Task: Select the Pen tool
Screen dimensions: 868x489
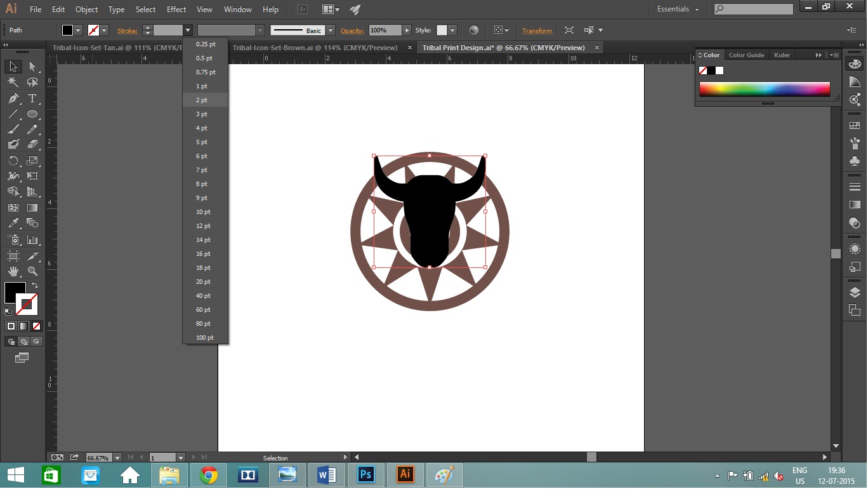Action: tap(13, 98)
